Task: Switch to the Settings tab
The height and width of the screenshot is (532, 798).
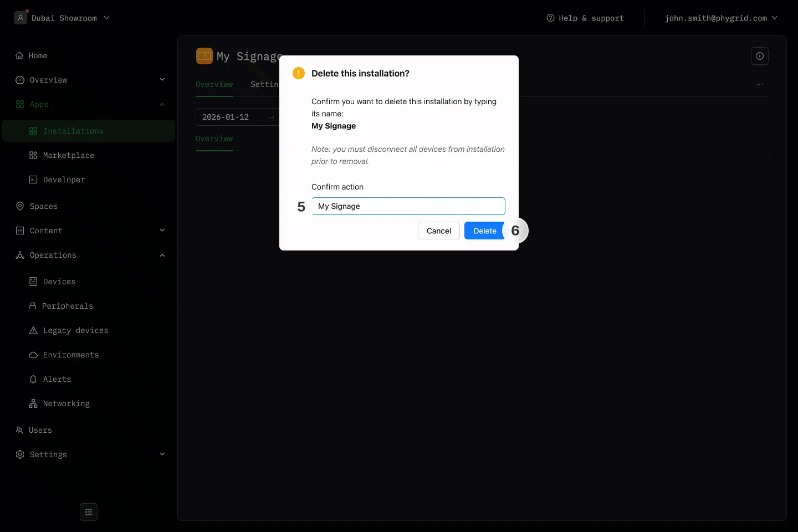Action: pos(265,84)
